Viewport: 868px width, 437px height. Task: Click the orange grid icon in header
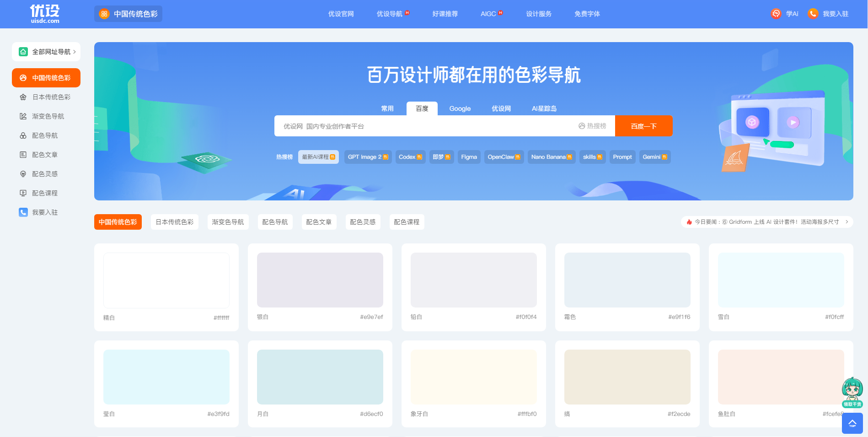[x=104, y=14]
